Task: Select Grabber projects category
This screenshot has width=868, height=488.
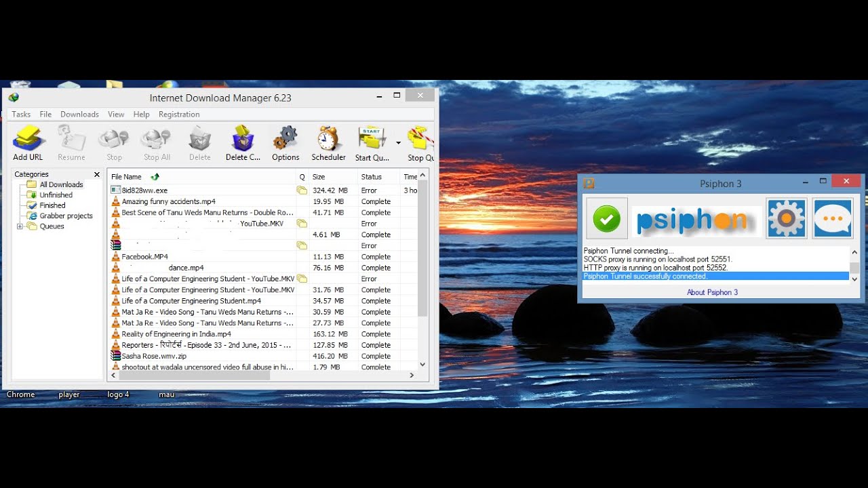Action: [x=66, y=216]
